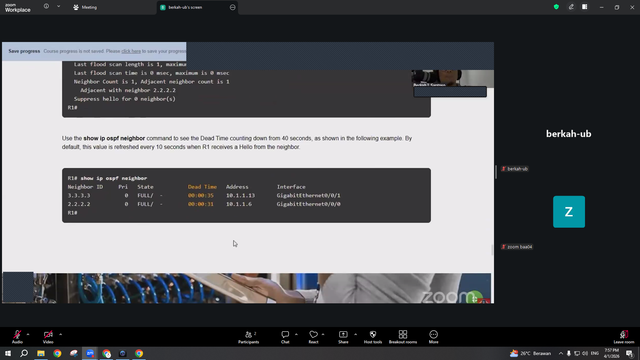Viewport: 640px width, 360px height.
Task: Open Zoom app taskbar icon
Action: 90,353
